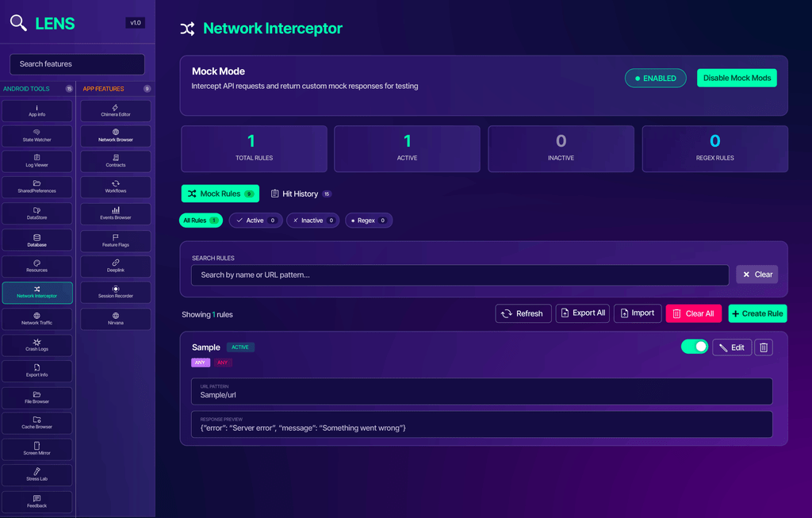The width and height of the screenshot is (812, 518).
Task: Create a new rule
Action: [757, 313]
